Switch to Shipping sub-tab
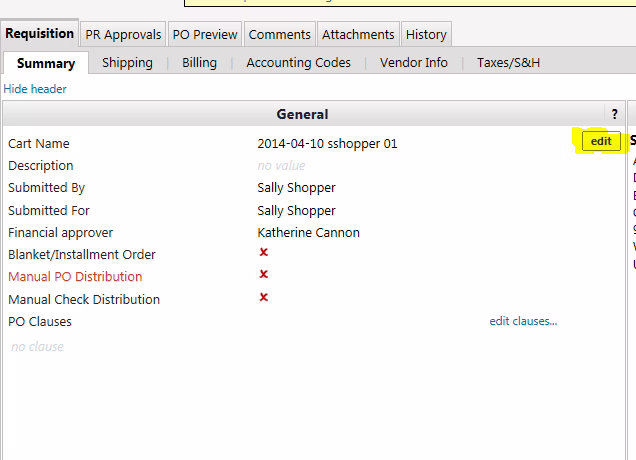636x460 pixels. (x=127, y=63)
